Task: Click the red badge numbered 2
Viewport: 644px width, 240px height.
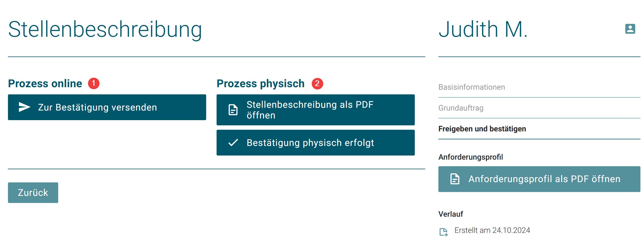Action: pos(317,83)
